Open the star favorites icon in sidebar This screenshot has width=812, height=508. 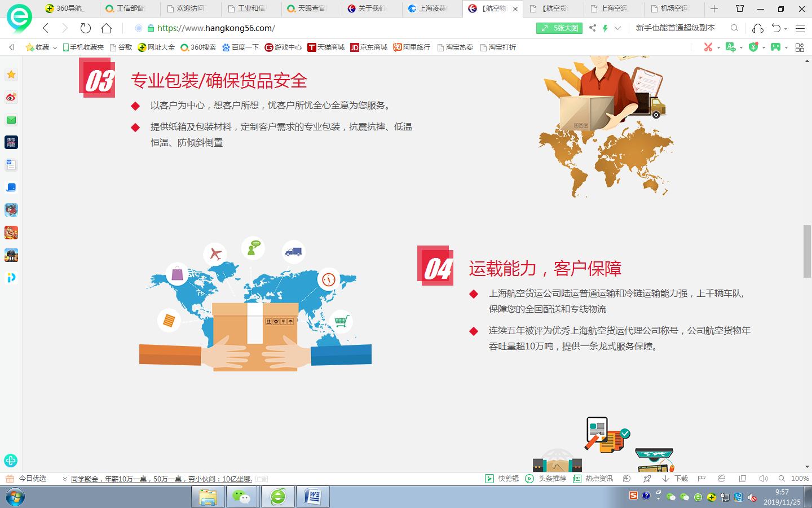(x=11, y=75)
